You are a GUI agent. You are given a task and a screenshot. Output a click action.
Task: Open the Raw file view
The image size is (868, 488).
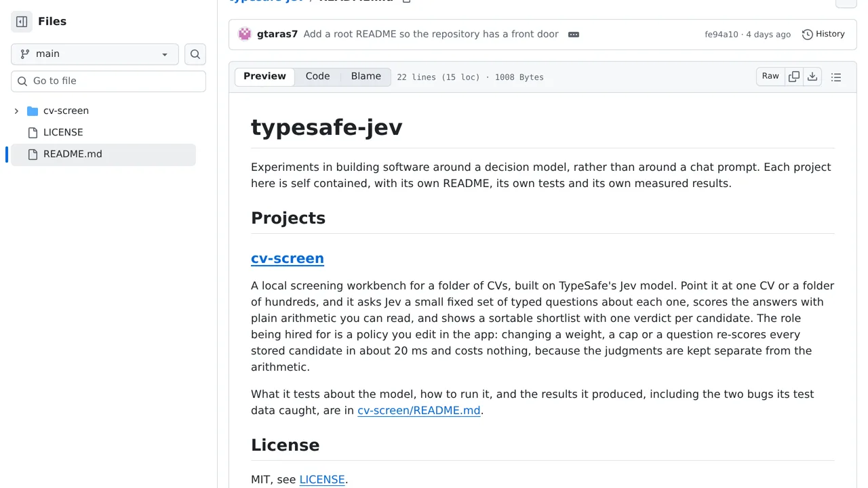click(x=770, y=77)
